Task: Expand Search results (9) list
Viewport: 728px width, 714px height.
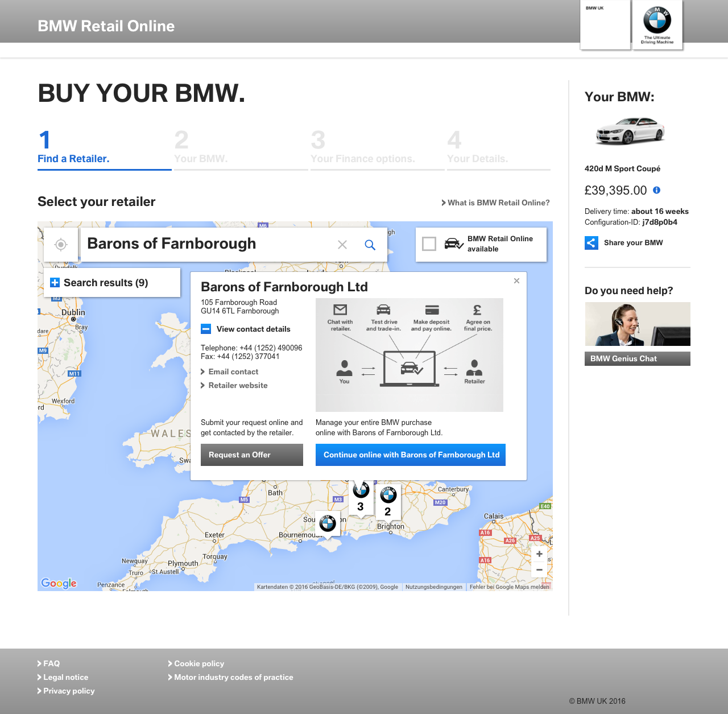Action: (55, 282)
